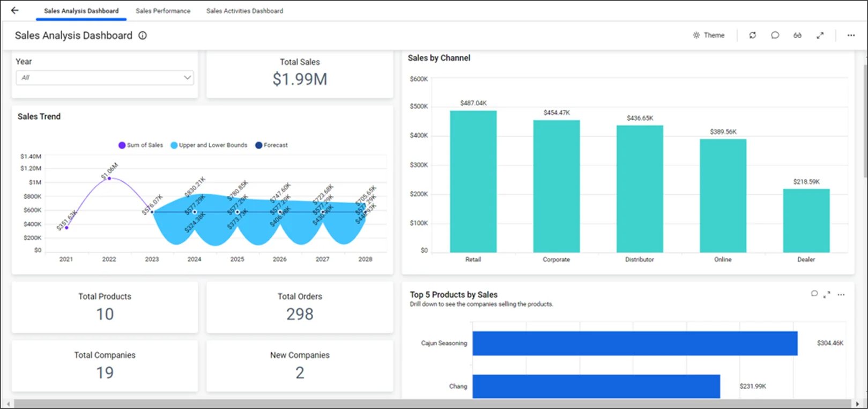Drill into the Cajun Seasoning bar
The height and width of the screenshot is (409, 868).
635,343
